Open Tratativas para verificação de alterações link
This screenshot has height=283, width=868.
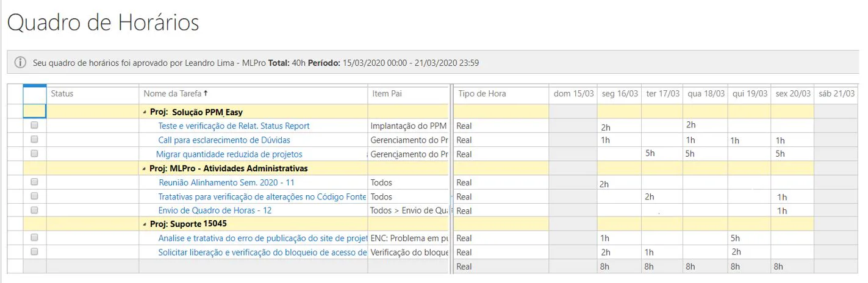pyautogui.click(x=262, y=196)
